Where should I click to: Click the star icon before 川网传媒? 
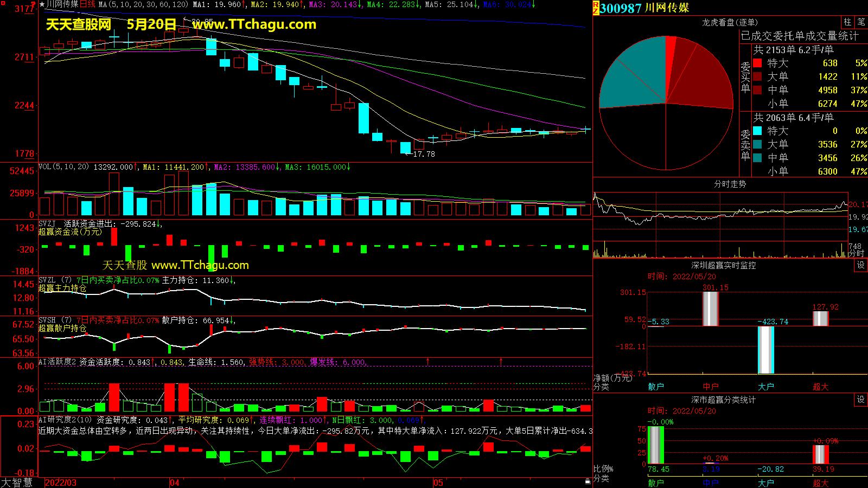tap(42, 4)
